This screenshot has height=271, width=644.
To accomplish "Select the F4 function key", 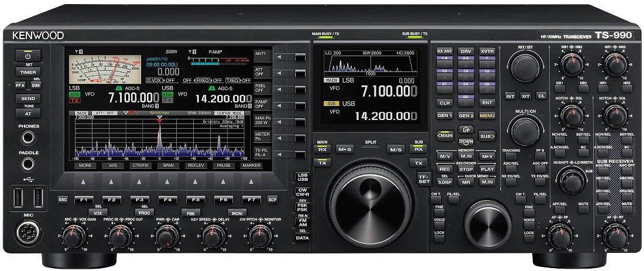I will tap(167, 200).
